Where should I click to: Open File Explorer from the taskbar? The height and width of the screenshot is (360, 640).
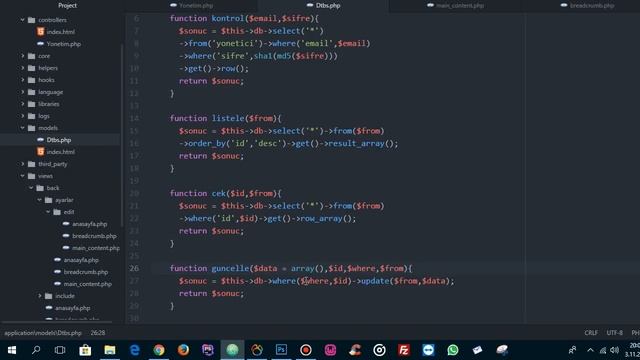pos(110,350)
